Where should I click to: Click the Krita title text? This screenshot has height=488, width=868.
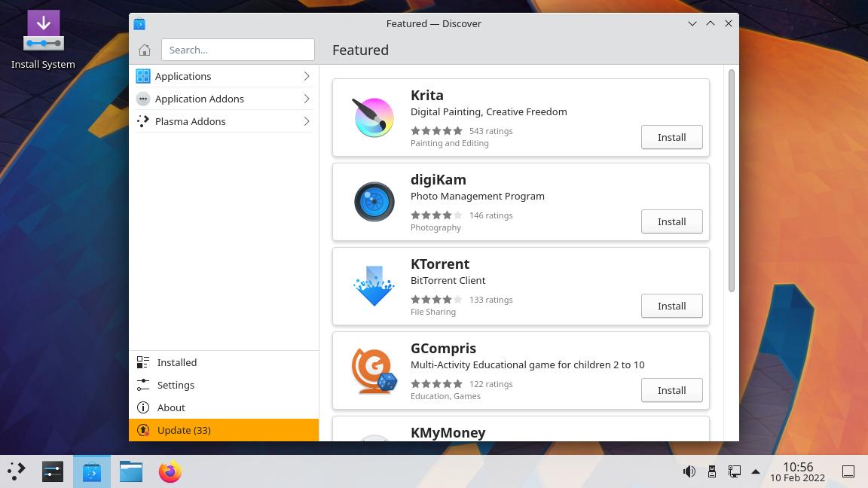pyautogui.click(x=426, y=95)
